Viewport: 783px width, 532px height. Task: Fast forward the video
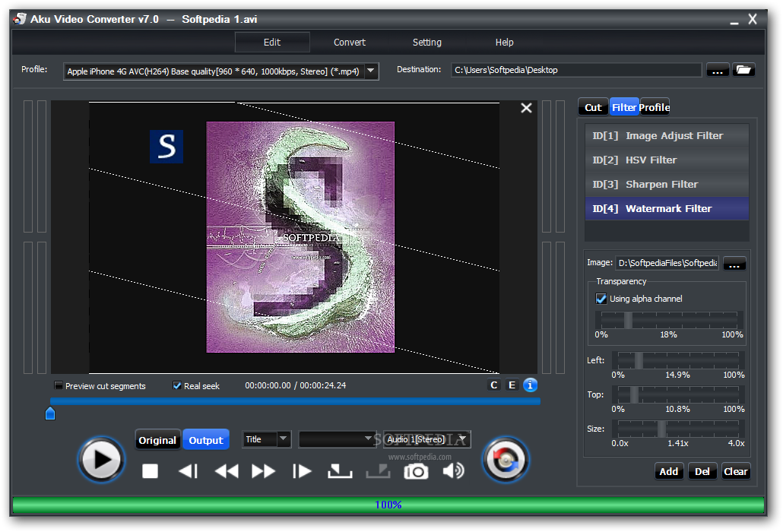[264, 471]
